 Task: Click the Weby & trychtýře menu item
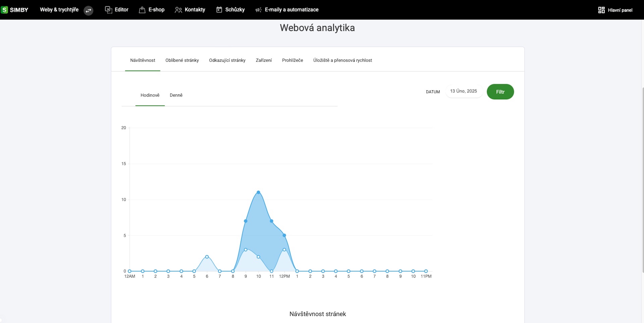59,10
